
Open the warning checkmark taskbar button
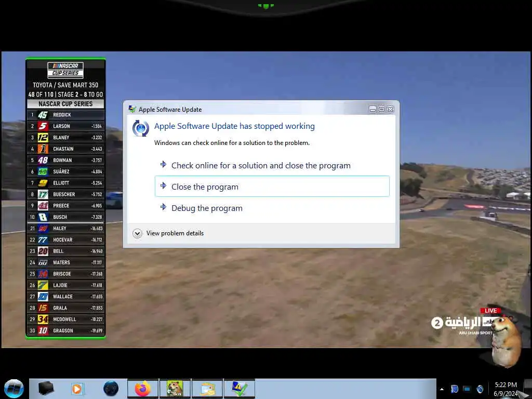(239, 389)
